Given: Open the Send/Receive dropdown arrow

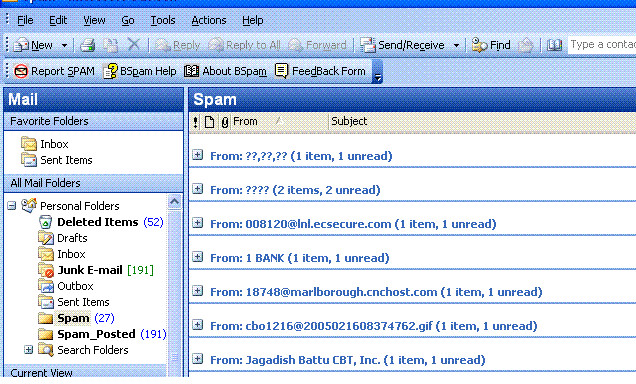Looking at the screenshot, I should coord(456,45).
